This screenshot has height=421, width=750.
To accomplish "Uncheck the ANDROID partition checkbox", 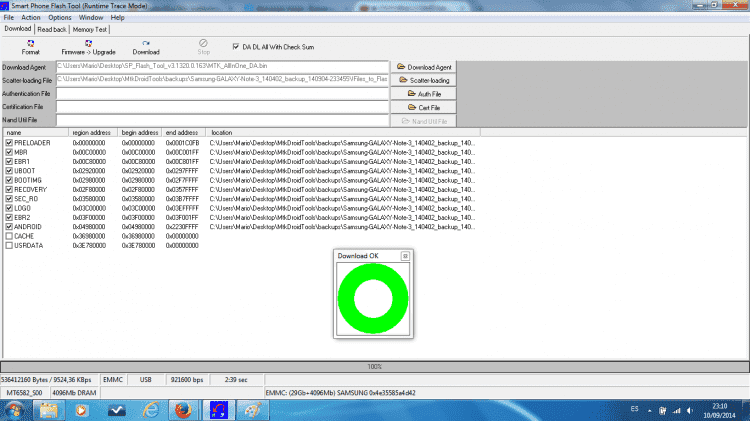I will pyautogui.click(x=9, y=227).
